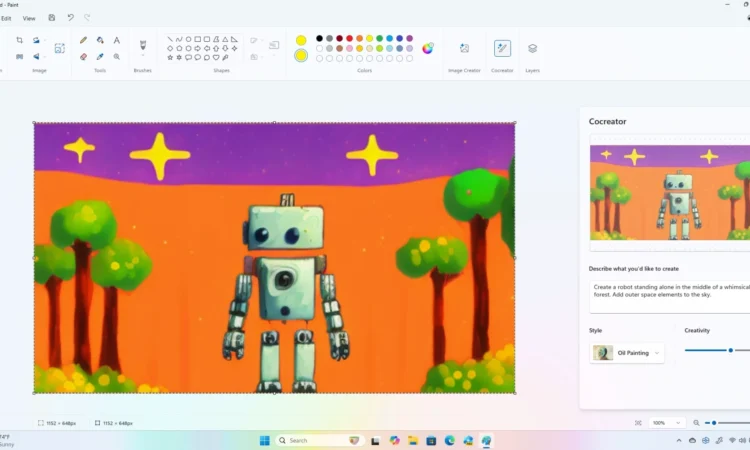This screenshot has width=750, height=450.
Task: Click the Cocreator prompt text box
Action: pyautogui.click(x=670, y=296)
